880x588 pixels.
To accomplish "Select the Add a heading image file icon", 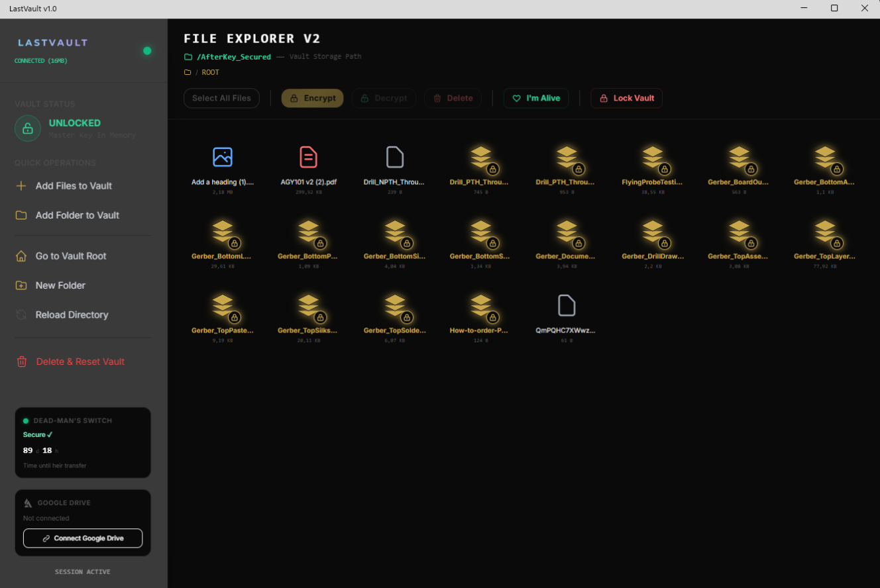I will (x=223, y=158).
